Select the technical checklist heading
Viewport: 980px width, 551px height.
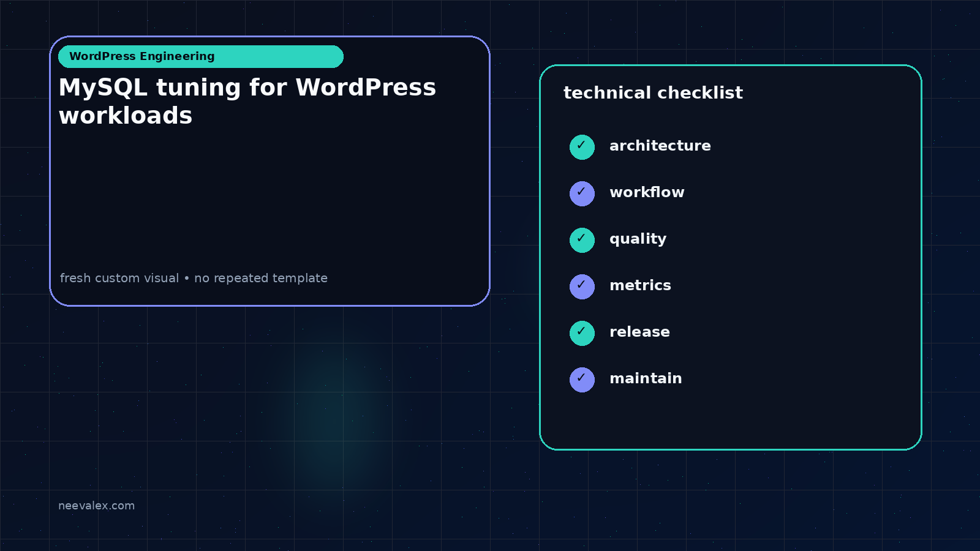[x=653, y=92]
